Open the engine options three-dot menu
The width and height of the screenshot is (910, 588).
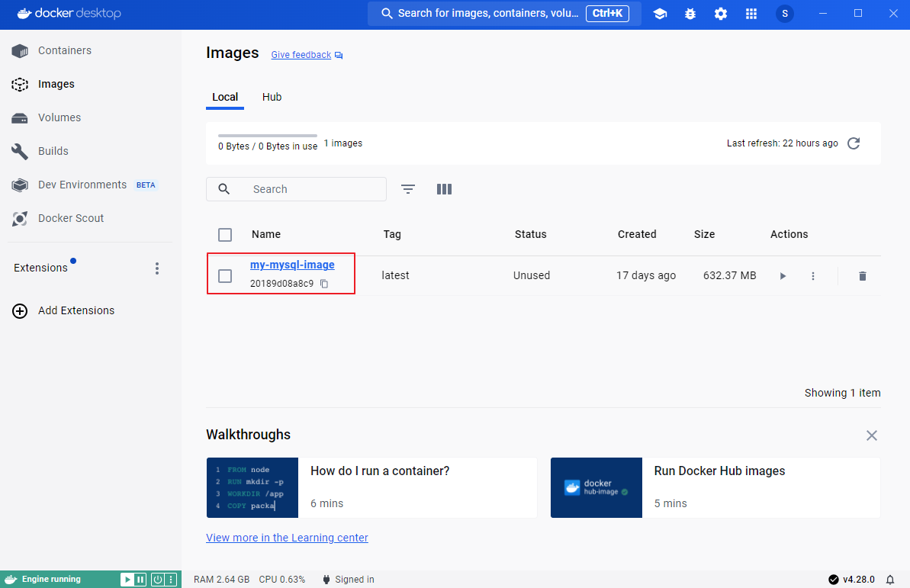click(171, 580)
